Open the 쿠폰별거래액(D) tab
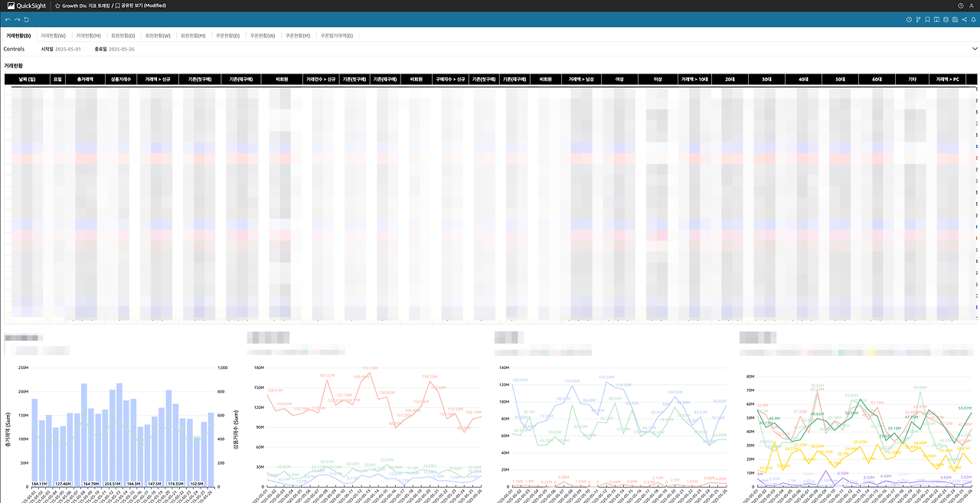980x503 pixels. click(x=337, y=35)
